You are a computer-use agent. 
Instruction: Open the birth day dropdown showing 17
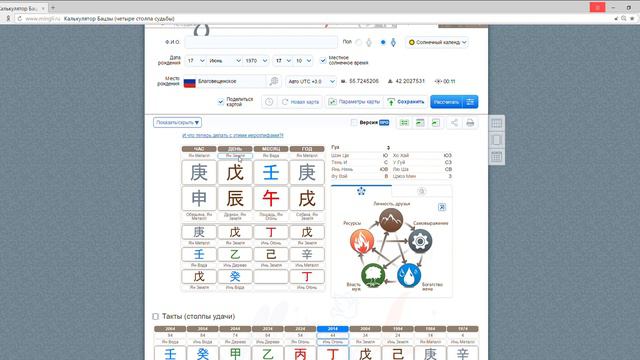coord(195,61)
